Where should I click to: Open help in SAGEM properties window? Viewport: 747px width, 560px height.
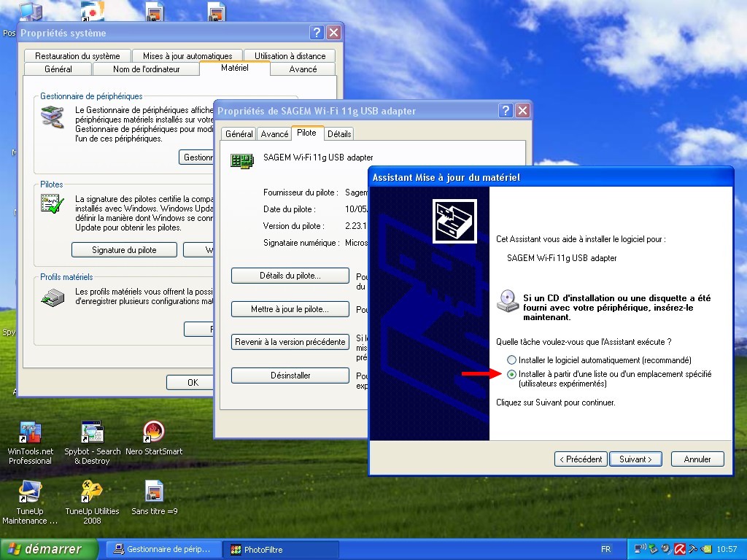tap(506, 111)
